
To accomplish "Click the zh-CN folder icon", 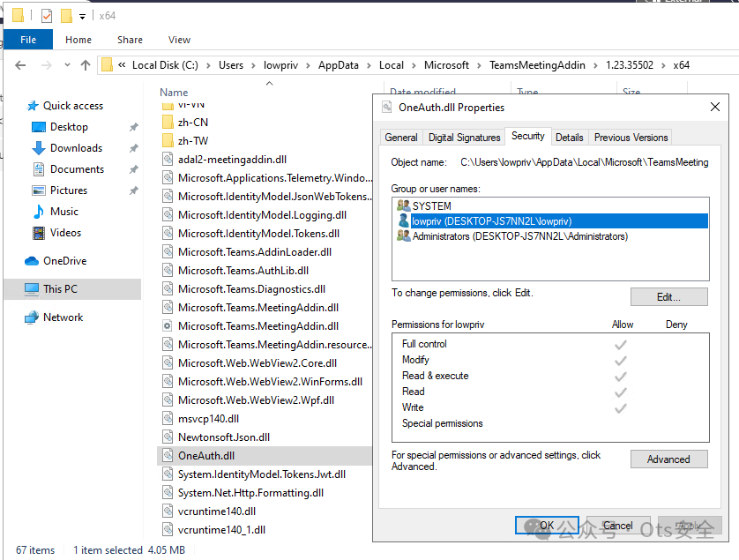I will pos(168,123).
